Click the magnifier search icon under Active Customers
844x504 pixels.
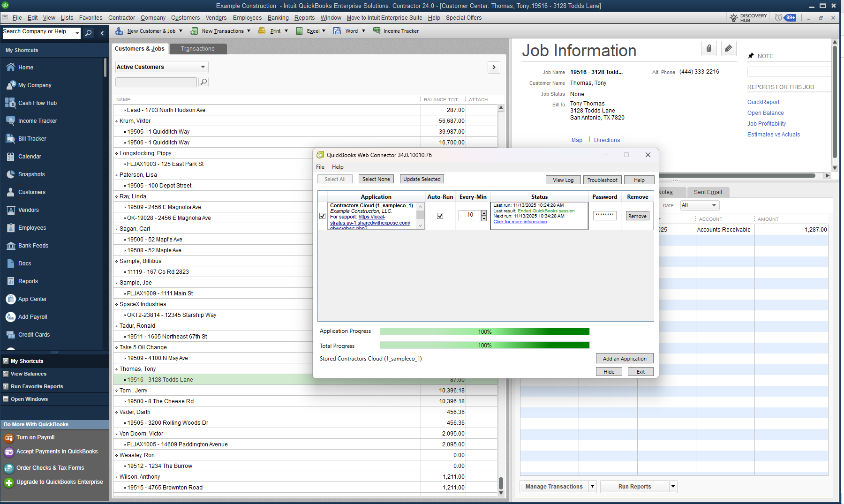tap(203, 82)
